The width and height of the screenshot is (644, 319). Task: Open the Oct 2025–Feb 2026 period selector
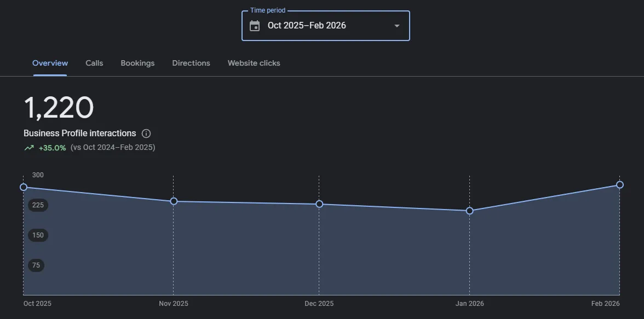[307, 26]
